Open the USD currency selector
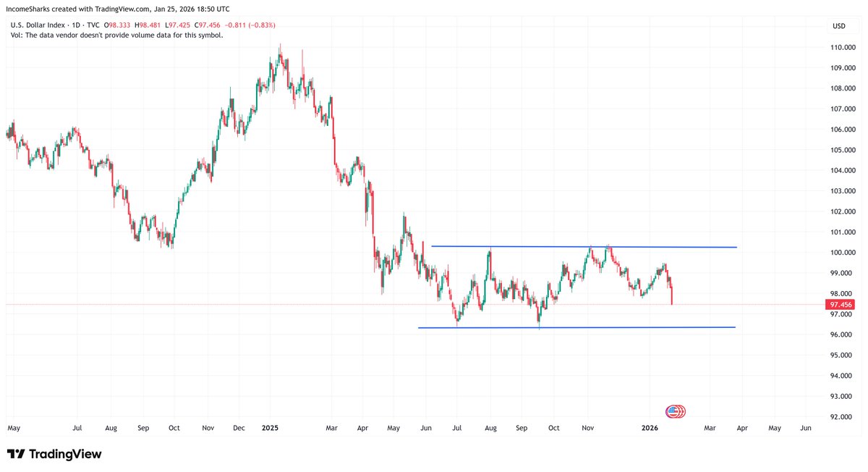The width and height of the screenshot is (868, 472). (839, 26)
